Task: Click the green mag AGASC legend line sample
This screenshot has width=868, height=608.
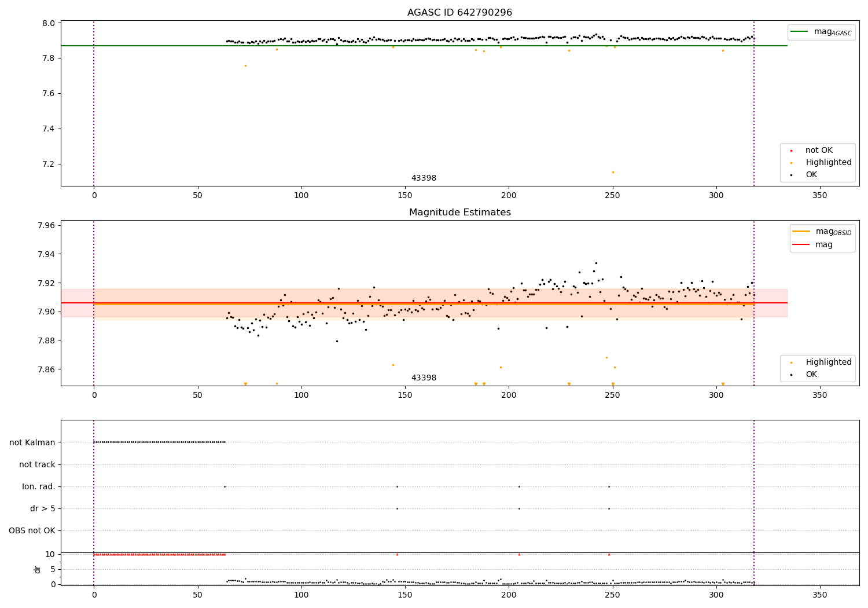Action: (800, 32)
